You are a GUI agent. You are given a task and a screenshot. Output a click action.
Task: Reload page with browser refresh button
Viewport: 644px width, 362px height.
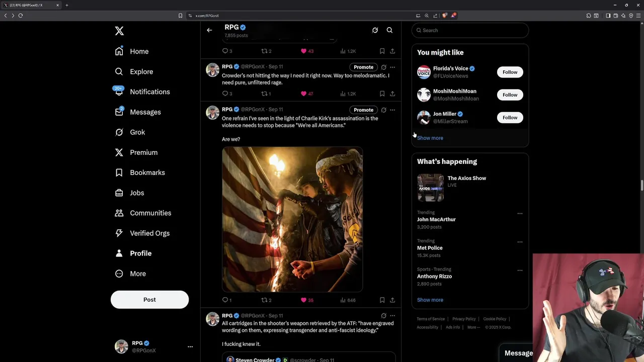(21, 16)
